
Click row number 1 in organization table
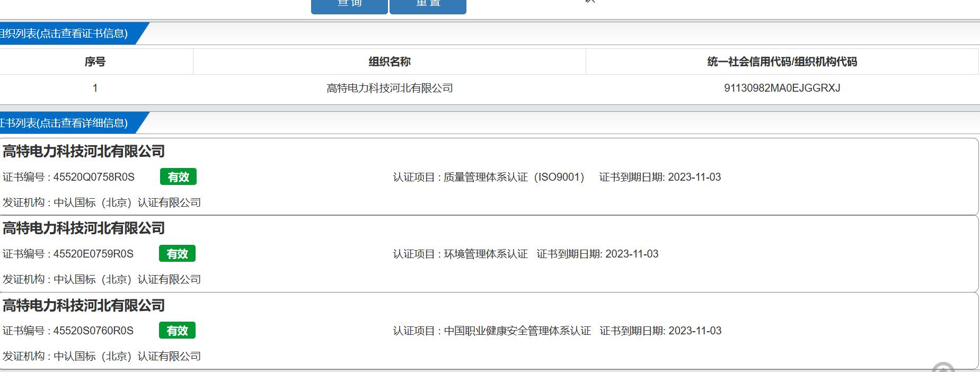(95, 88)
